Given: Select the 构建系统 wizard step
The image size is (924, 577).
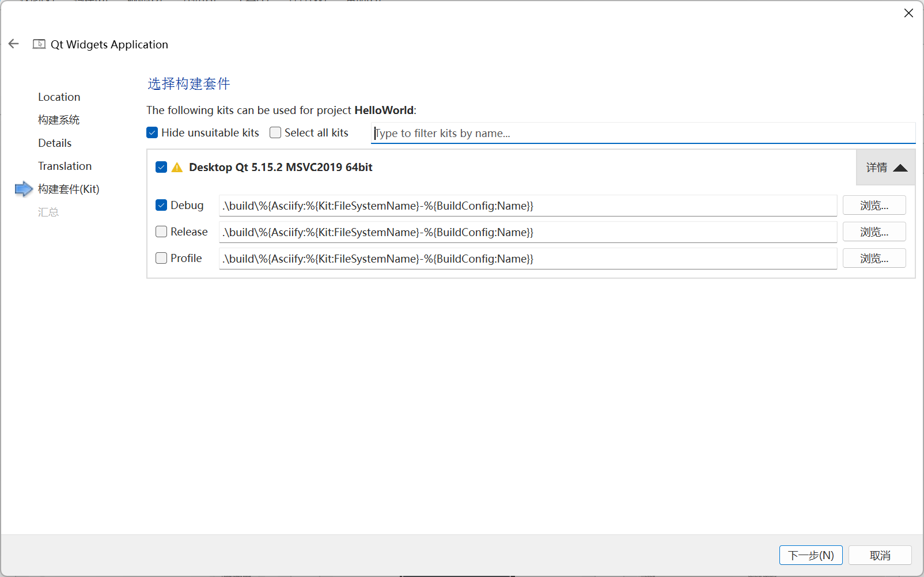Looking at the screenshot, I should point(59,120).
